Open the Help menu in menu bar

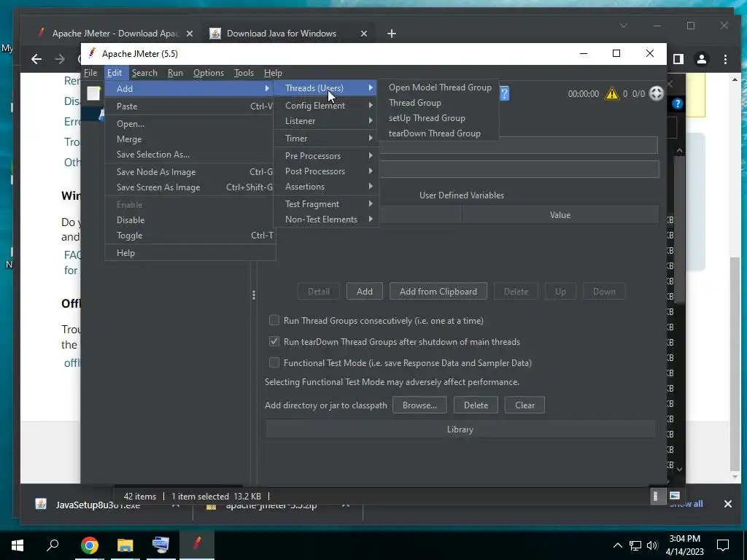273,73
